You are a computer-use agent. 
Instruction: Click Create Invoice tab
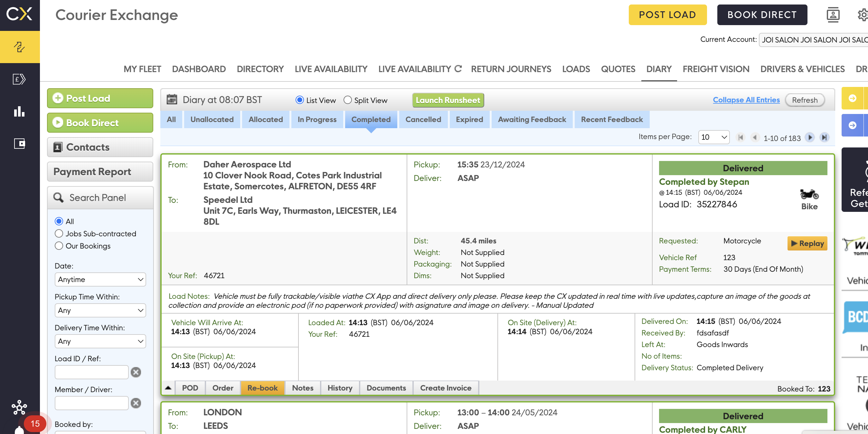coord(446,388)
